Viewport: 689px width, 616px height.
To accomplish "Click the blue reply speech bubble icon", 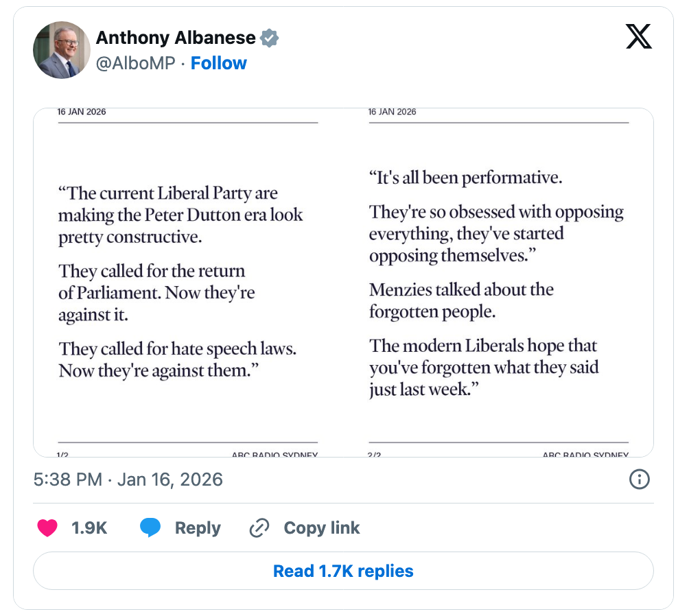I will pos(150,528).
